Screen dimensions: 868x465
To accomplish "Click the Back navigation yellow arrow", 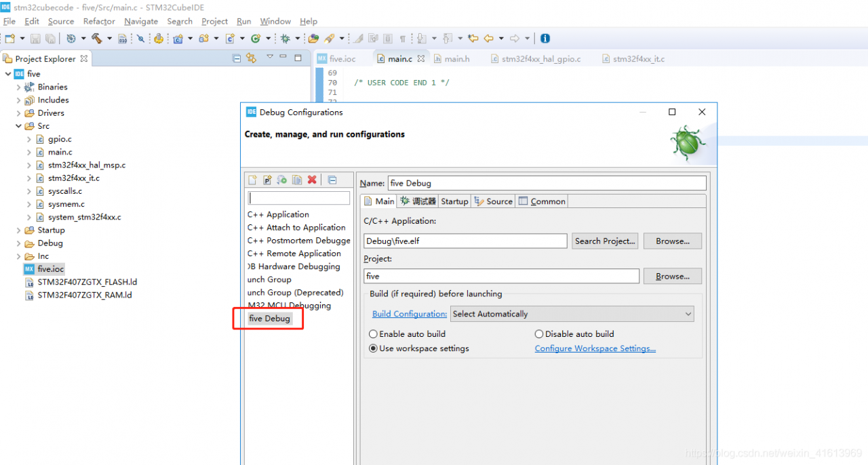I will [488, 39].
